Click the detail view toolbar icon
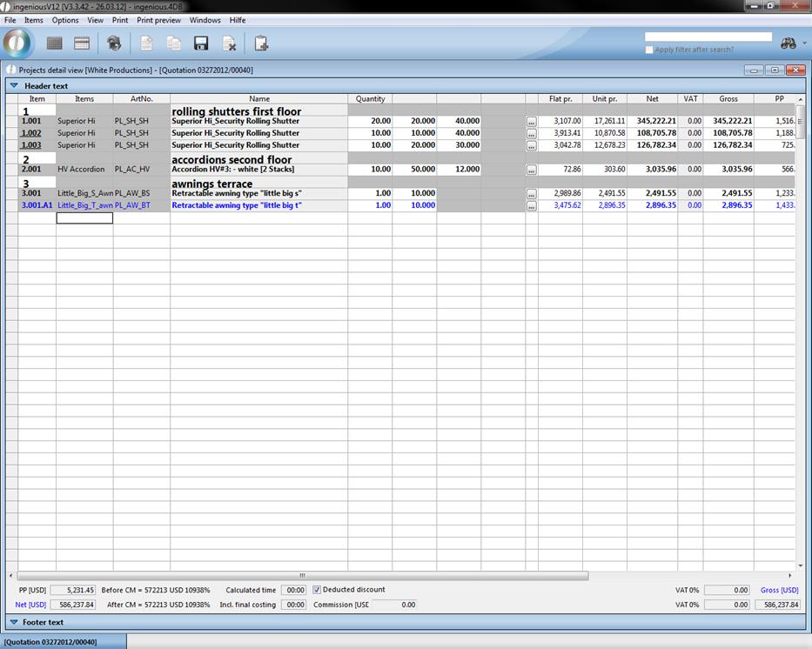812x649 pixels. pos(82,43)
